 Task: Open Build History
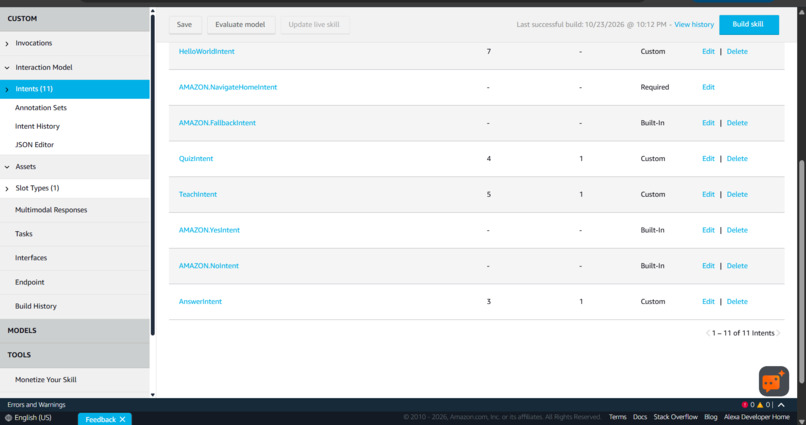35,306
